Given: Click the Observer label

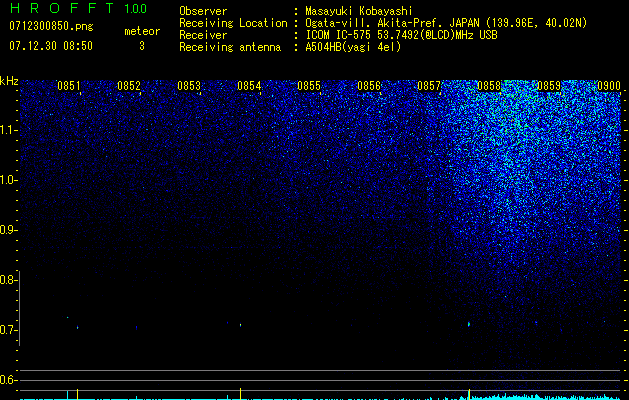Looking at the screenshot, I should click(203, 11).
